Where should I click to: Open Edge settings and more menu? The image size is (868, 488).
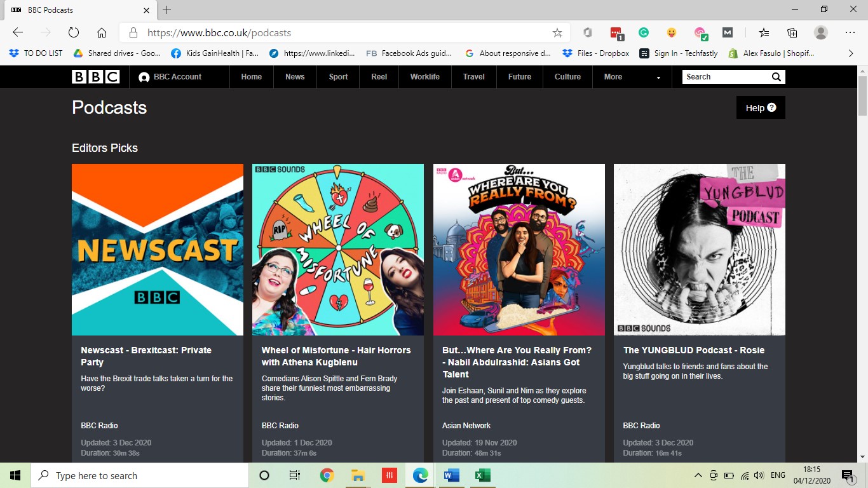850,32
